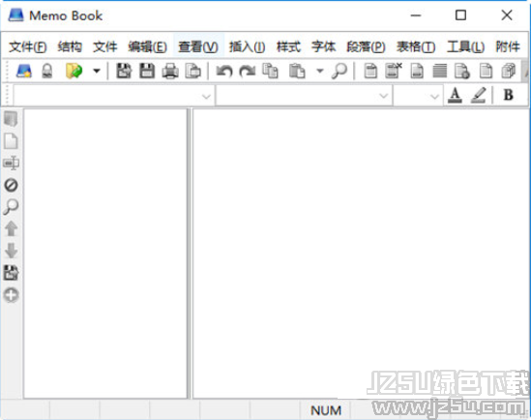Click the rename text cursor sidebar icon
The height and width of the screenshot is (420, 531).
(11, 164)
